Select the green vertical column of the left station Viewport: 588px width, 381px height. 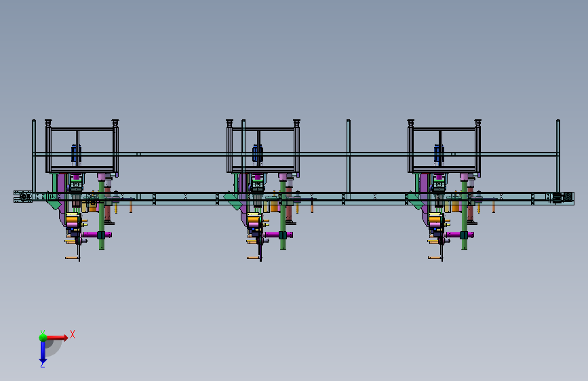tap(101, 214)
